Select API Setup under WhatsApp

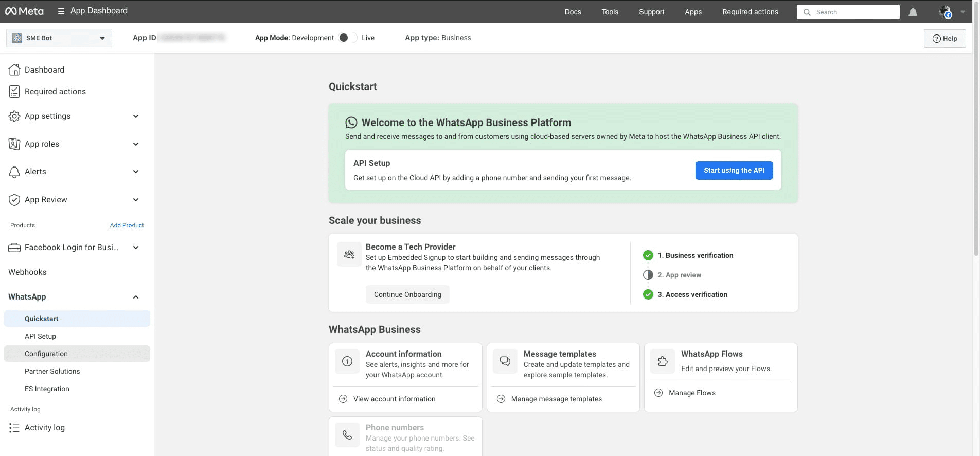(x=77, y=336)
